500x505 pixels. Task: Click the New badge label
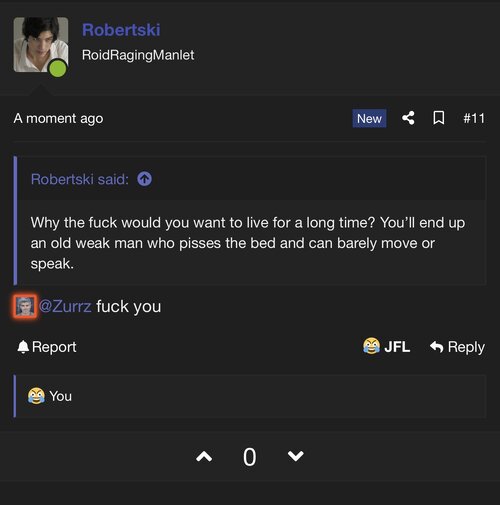pyautogui.click(x=369, y=118)
